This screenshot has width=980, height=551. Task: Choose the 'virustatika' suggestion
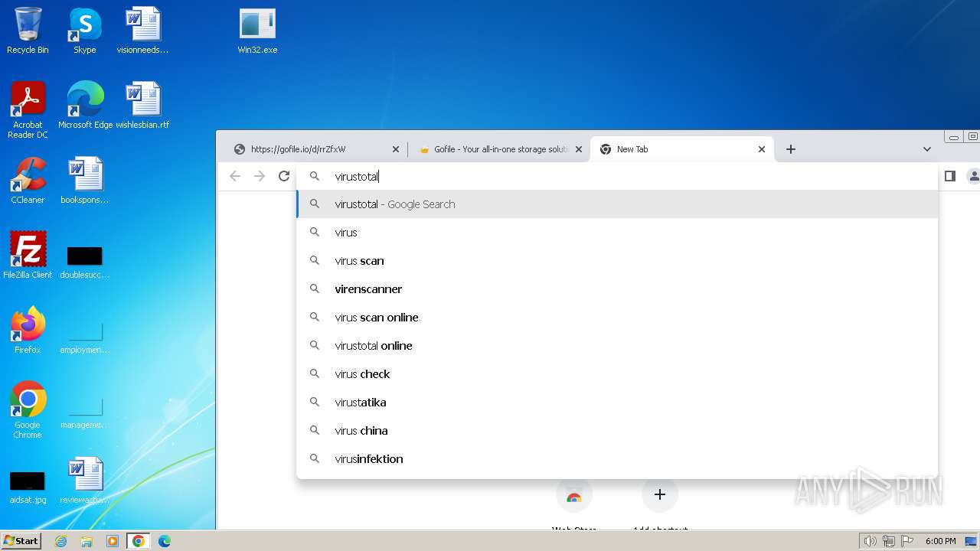[x=617, y=403]
